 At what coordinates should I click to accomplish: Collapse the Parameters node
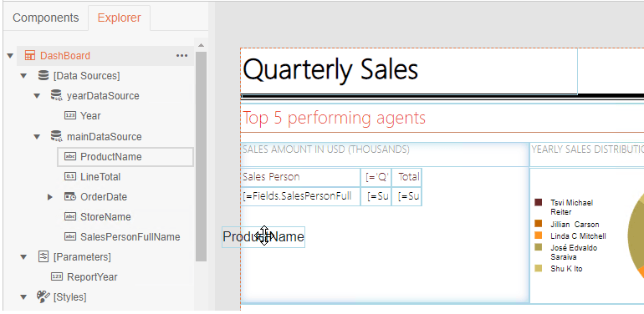(23, 257)
